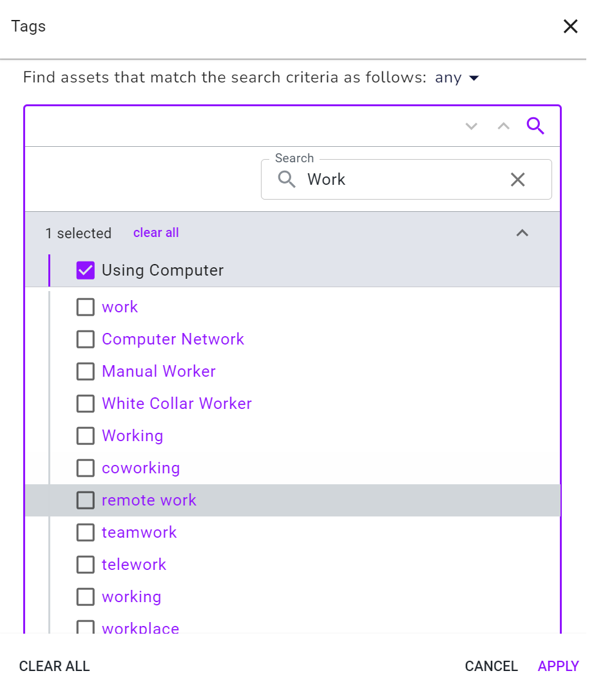Check the 'work' tag checkbox
594x700 pixels.
point(85,307)
